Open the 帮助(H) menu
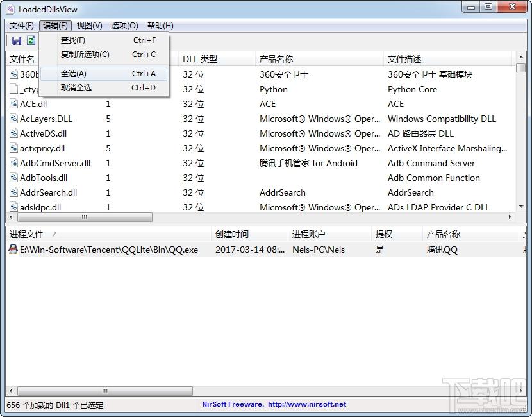Screen dimensions: 532x417 coord(160,26)
